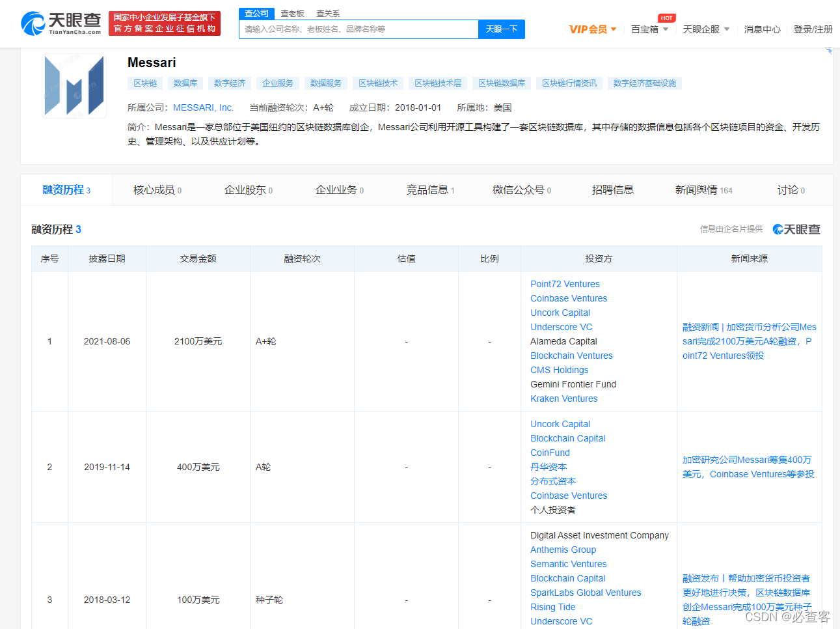Open 登录/注册 login page
The image size is (840, 629).
(x=813, y=29)
